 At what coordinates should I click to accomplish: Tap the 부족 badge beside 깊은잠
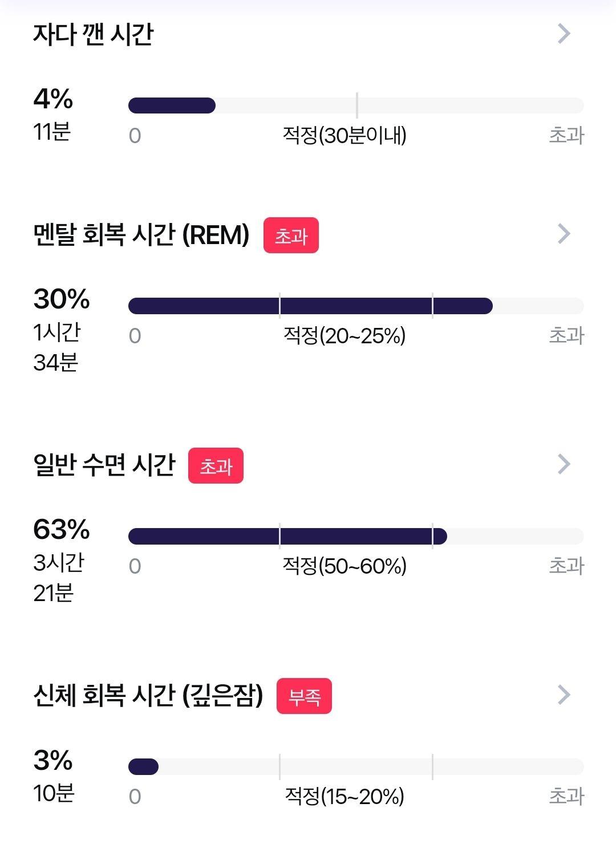click(x=304, y=696)
